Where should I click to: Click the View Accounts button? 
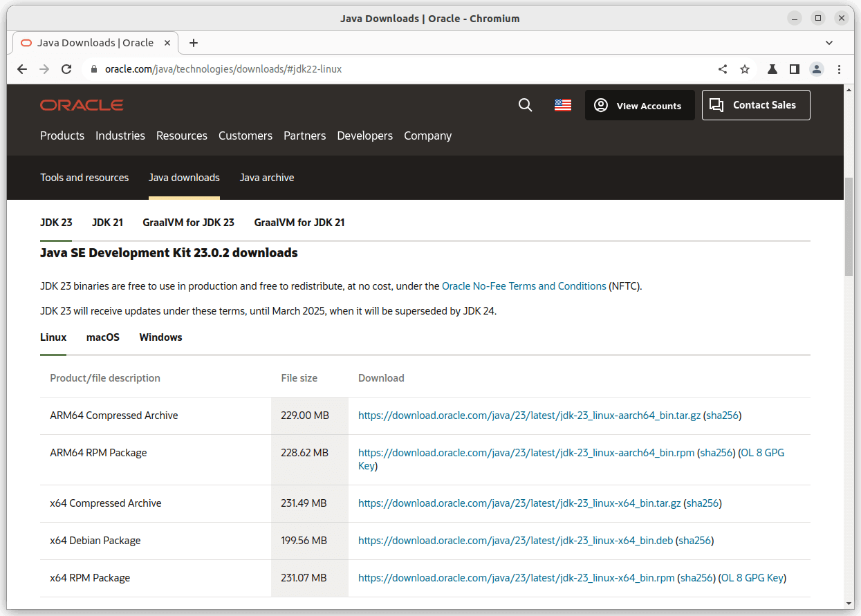click(x=640, y=105)
